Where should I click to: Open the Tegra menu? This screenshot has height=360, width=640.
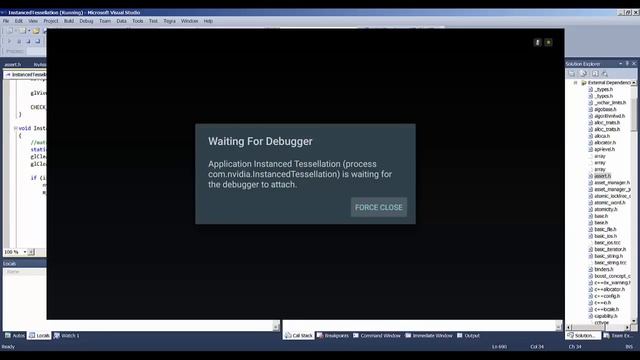tap(169, 21)
